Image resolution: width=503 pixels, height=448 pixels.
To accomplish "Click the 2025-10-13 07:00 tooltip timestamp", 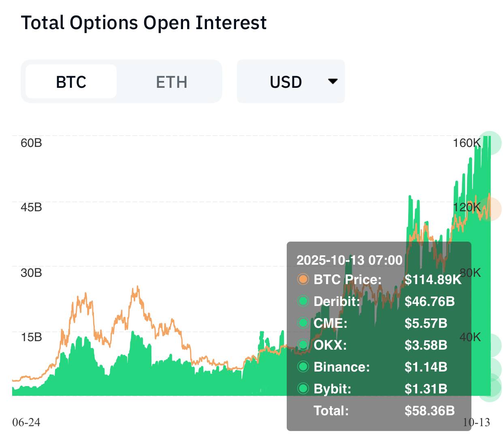I will pos(350,260).
